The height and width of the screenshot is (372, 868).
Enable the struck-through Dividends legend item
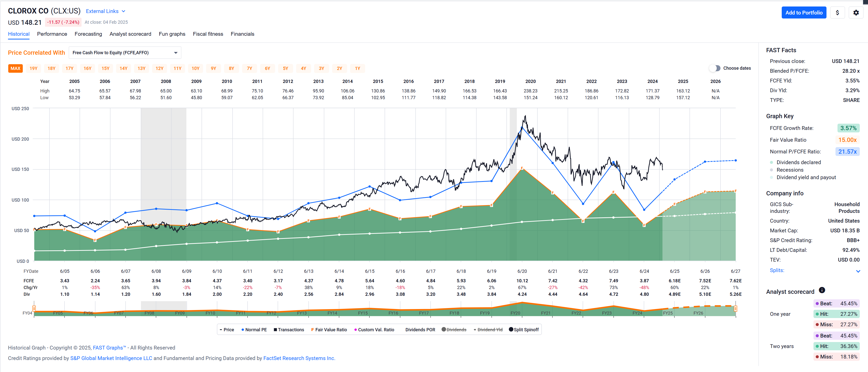(454, 330)
